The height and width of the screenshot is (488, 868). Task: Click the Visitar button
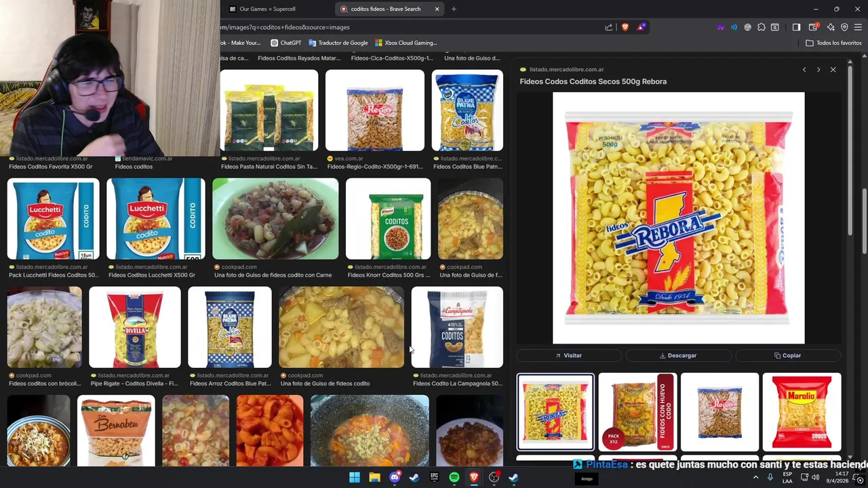[568, 355]
